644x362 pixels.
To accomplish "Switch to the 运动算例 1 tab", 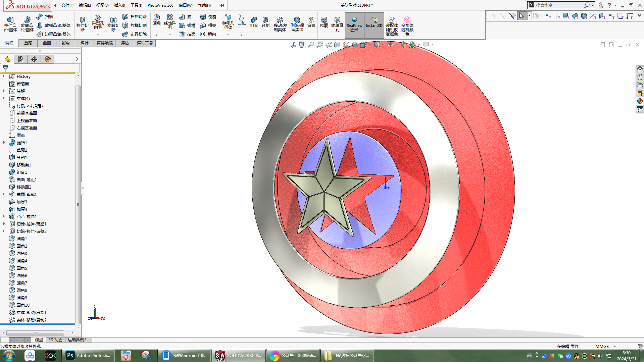I will click(x=77, y=340).
